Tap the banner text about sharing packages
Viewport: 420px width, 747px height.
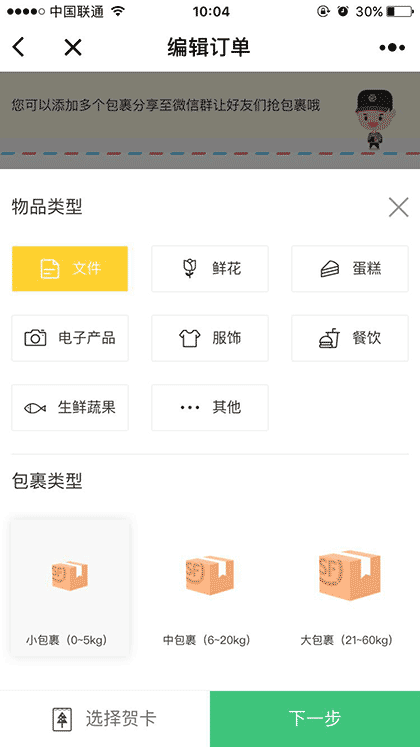point(166,105)
